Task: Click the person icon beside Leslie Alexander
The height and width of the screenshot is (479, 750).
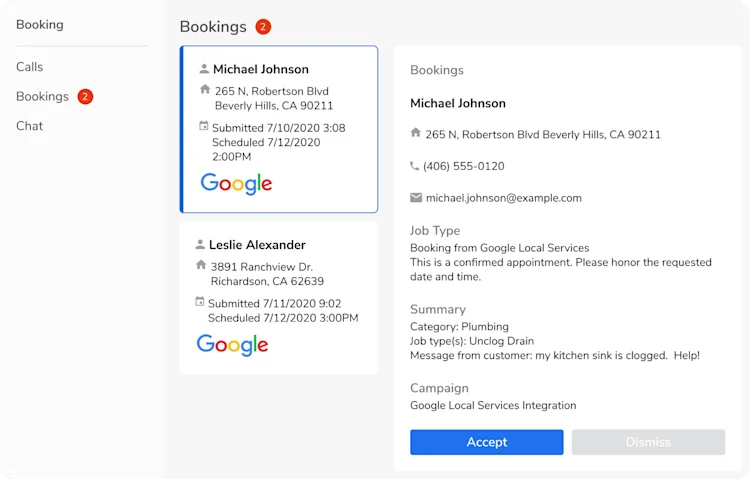Action: pos(200,245)
